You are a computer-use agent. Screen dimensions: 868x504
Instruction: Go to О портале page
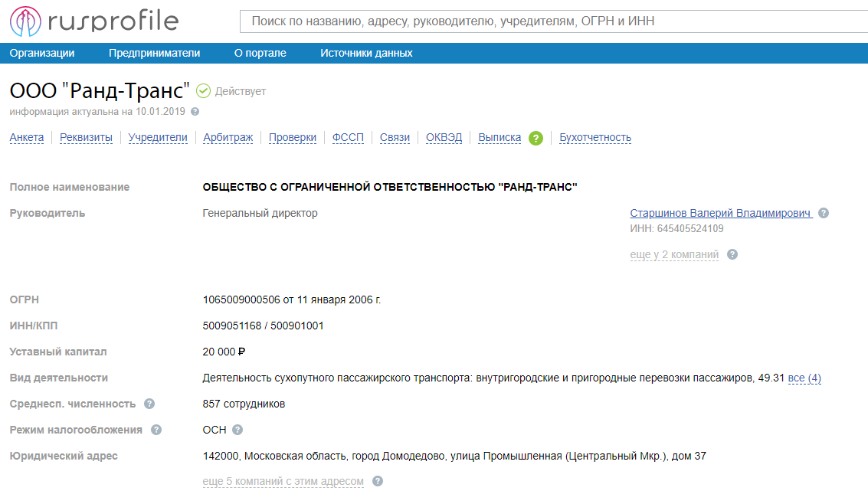coord(260,53)
